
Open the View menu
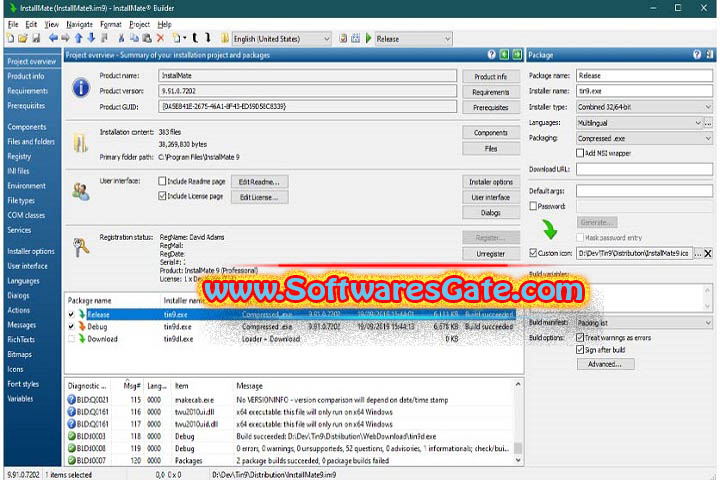coord(51,24)
